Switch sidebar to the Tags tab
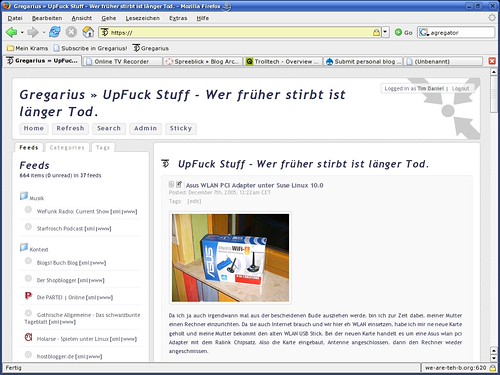This screenshot has width=500, height=375. [103, 147]
